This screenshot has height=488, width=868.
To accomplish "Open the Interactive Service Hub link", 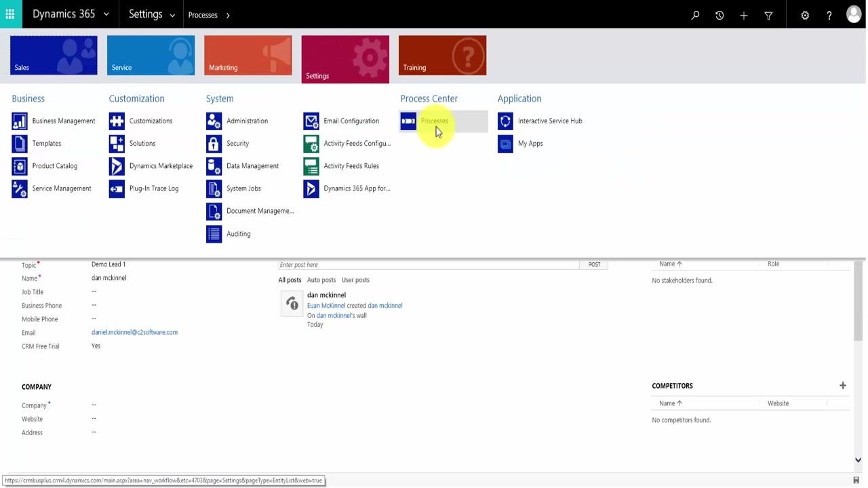I will (550, 121).
